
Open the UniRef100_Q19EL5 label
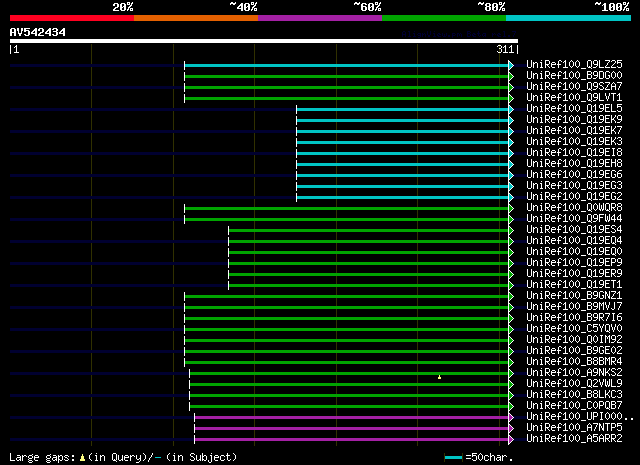click(x=574, y=108)
